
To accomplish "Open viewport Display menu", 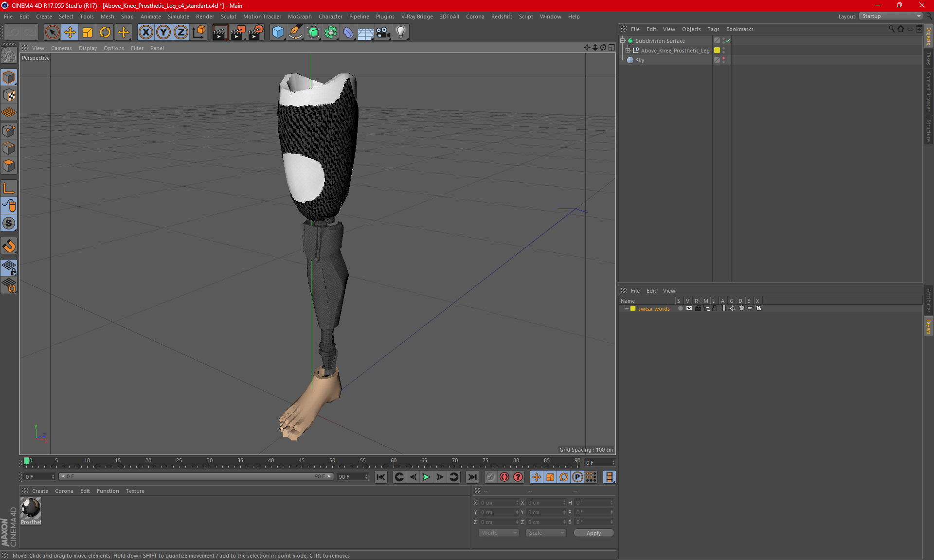I will click(x=88, y=48).
